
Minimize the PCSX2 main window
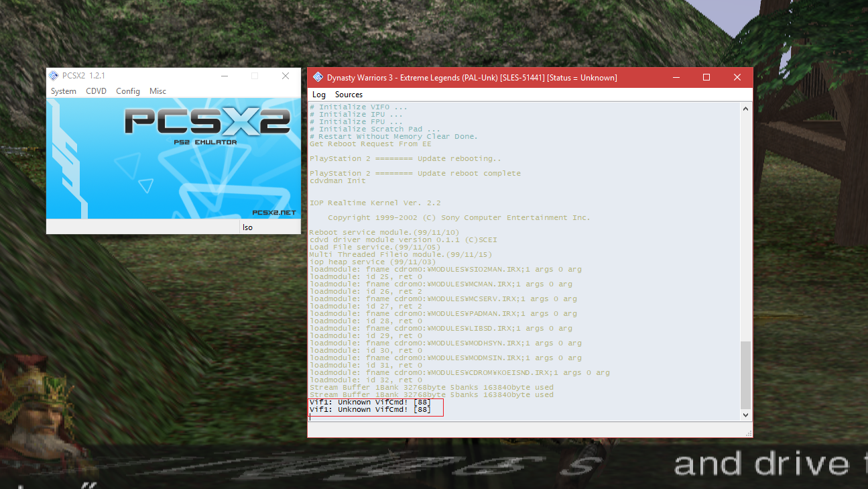coord(224,76)
